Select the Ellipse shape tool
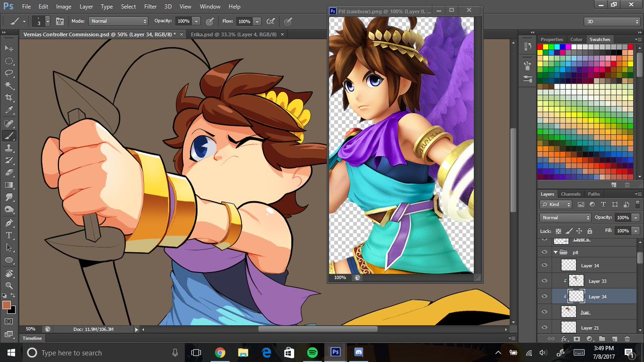 pyautogui.click(x=9, y=260)
